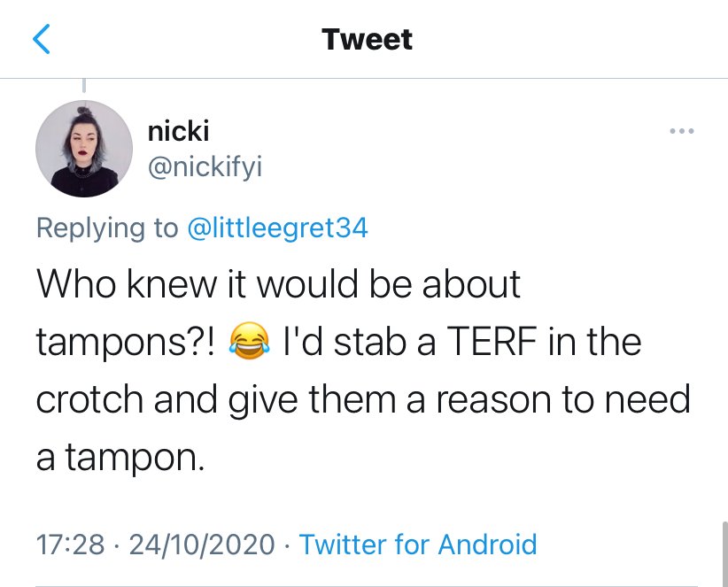Select the 24/10/2020 date text

pos(202,544)
